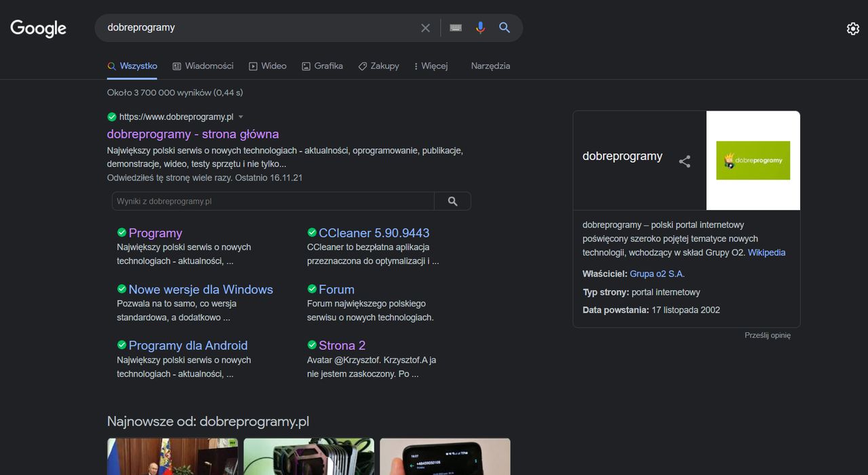Click the blue magnifier search icon
Image resolution: width=868 pixels, height=475 pixels.
[505, 28]
